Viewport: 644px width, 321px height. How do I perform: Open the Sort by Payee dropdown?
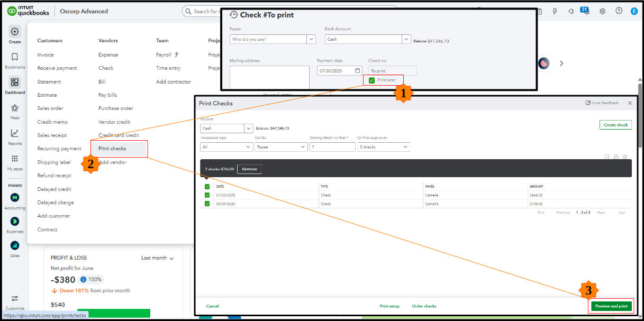coord(281,147)
